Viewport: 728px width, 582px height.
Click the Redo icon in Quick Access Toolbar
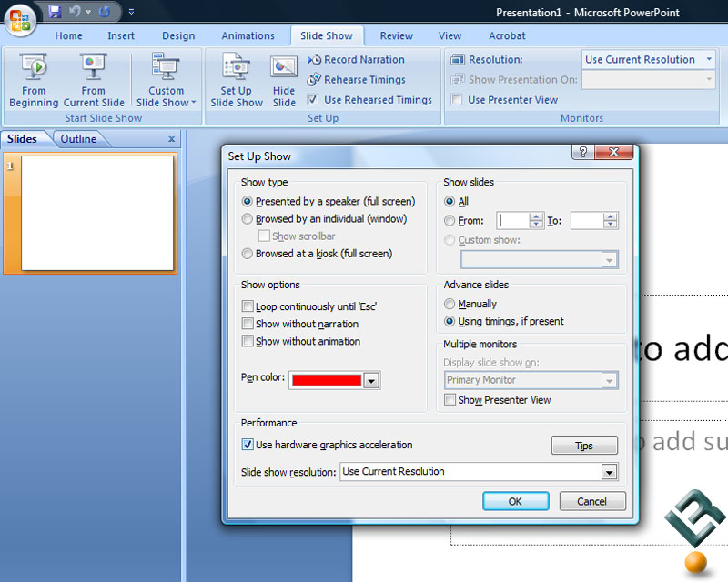(x=105, y=12)
